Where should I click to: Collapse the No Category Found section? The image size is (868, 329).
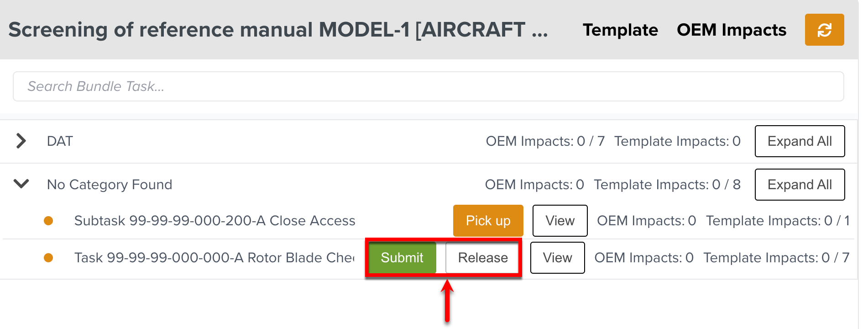click(21, 184)
